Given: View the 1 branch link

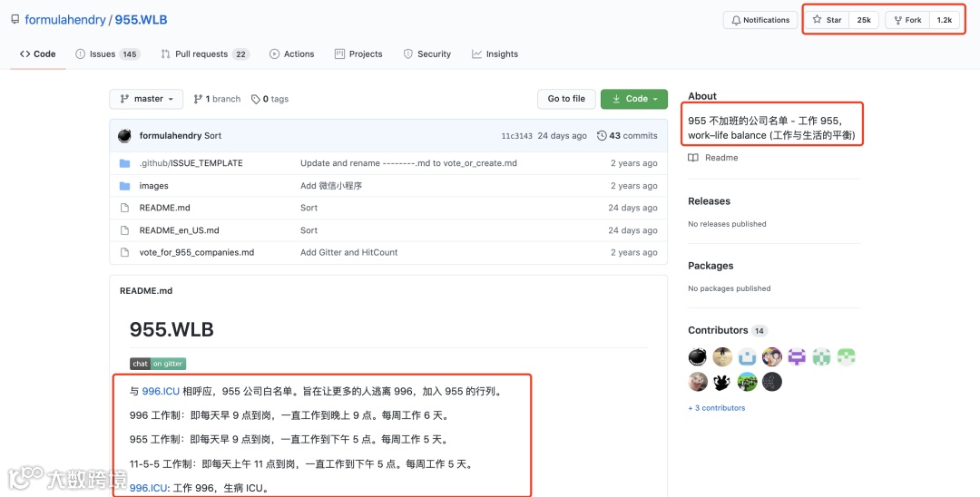Looking at the screenshot, I should pyautogui.click(x=217, y=99).
